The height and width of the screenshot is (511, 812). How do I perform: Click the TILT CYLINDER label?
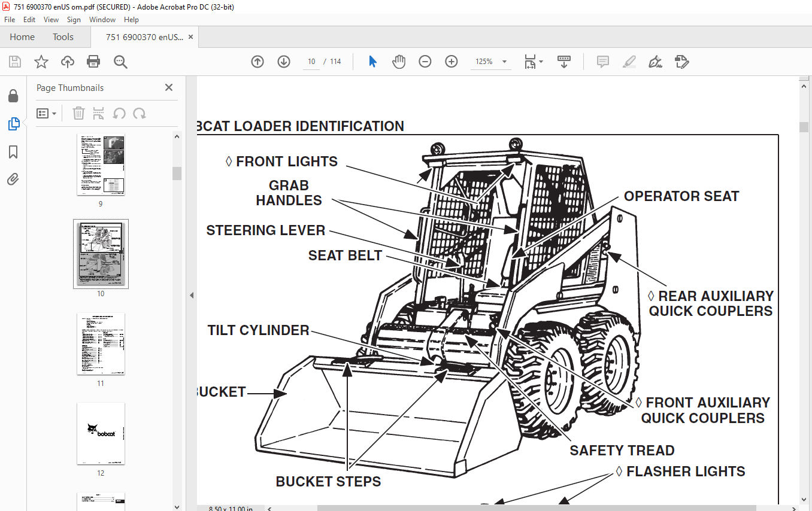pyautogui.click(x=259, y=330)
